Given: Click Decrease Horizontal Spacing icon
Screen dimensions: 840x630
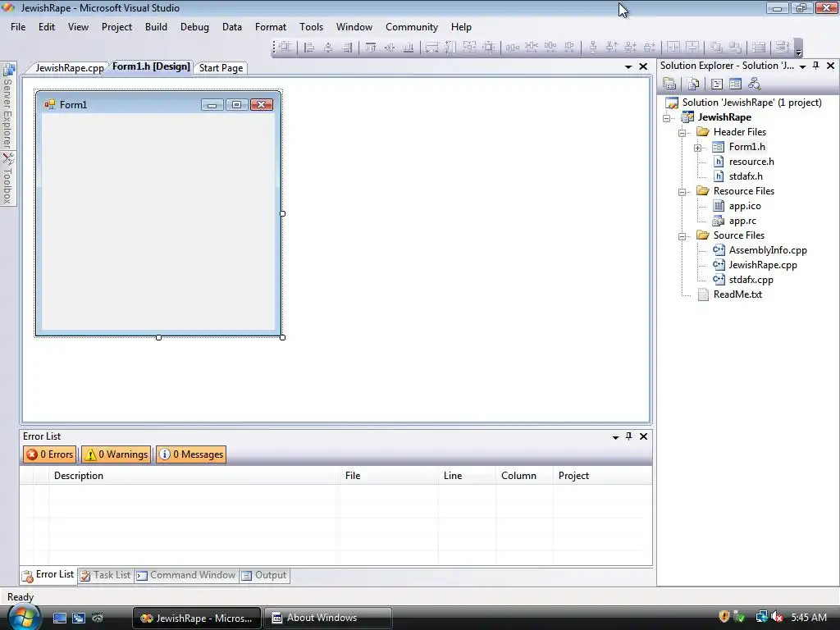Looking at the screenshot, I should coord(550,47).
